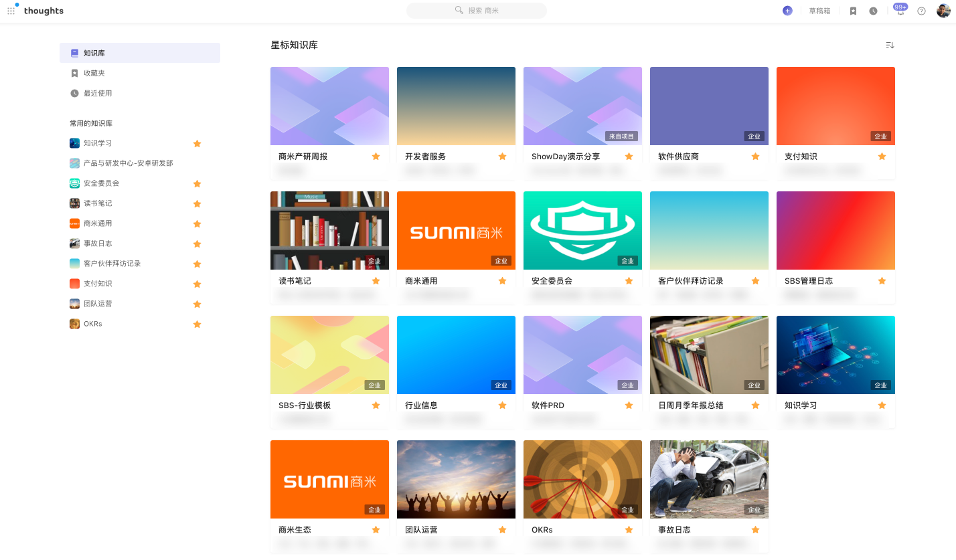The height and width of the screenshot is (560, 956).
Task: Open 读书笔记 bookshelf cover thumbnail
Action: [x=329, y=230]
